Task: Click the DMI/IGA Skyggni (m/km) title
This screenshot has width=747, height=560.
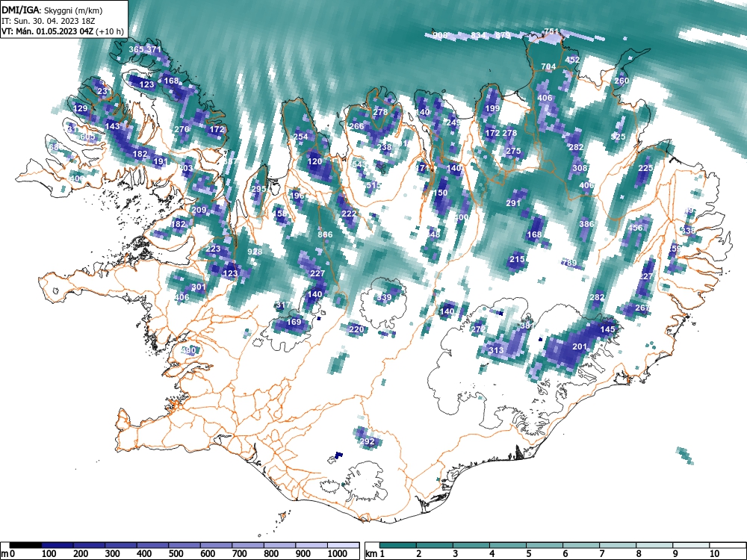Action: point(52,10)
